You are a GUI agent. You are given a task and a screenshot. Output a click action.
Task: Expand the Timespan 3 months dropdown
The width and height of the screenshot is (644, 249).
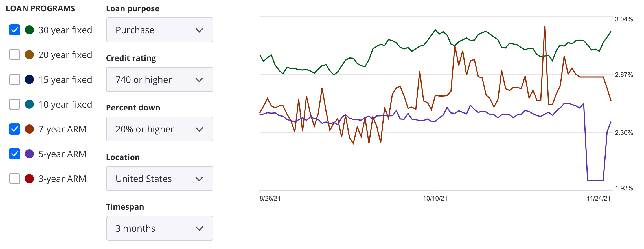159,228
